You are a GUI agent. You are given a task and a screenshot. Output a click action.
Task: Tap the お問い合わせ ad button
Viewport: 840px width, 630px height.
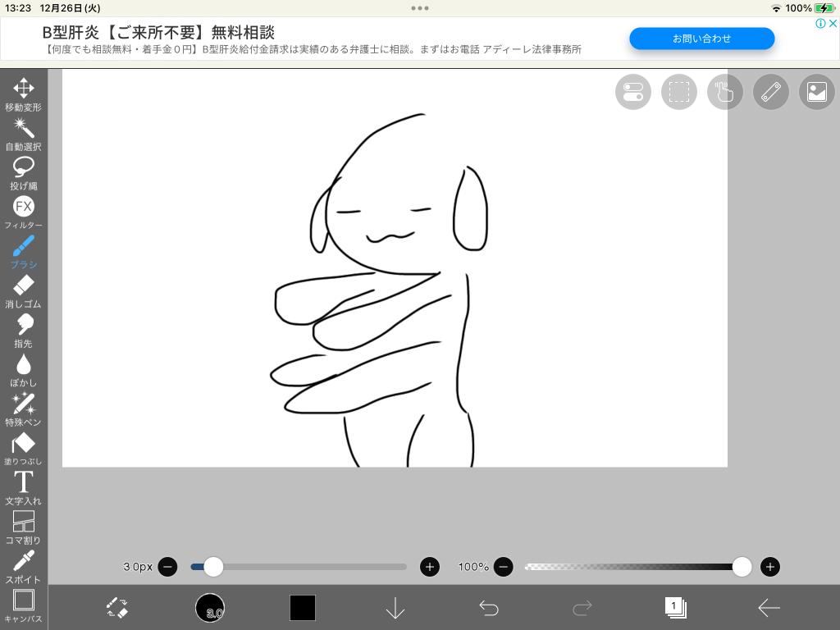pos(701,39)
